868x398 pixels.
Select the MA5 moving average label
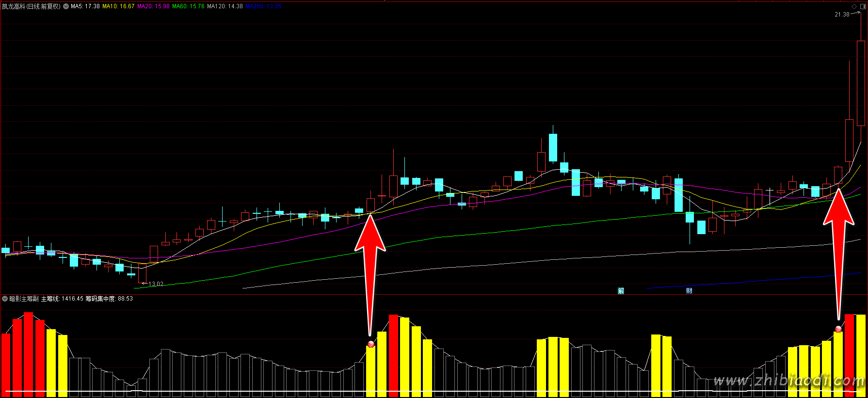(85, 6)
